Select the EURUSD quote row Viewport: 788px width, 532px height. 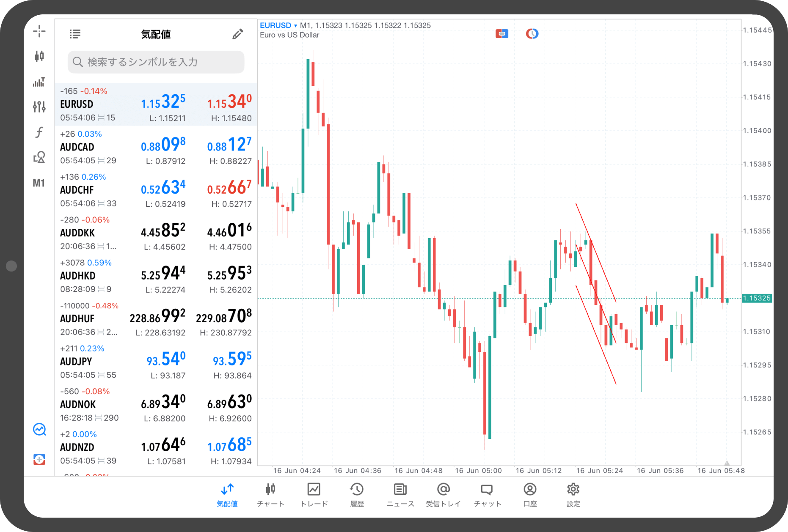[156, 104]
